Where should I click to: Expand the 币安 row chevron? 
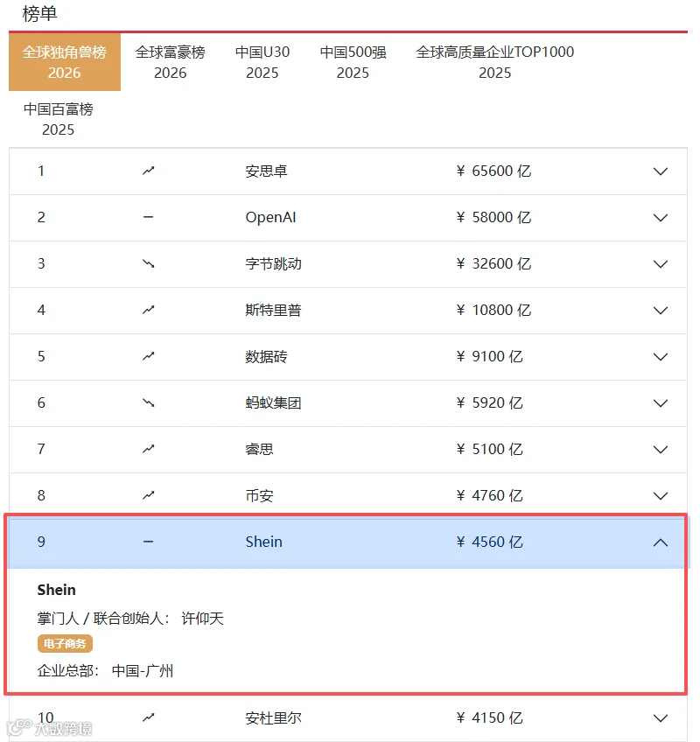pyautogui.click(x=661, y=496)
